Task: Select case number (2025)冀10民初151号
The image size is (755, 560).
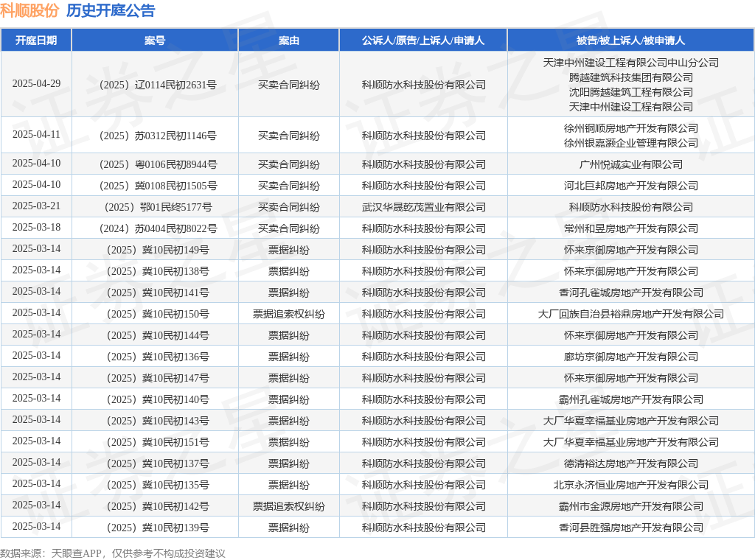Action: tap(158, 442)
